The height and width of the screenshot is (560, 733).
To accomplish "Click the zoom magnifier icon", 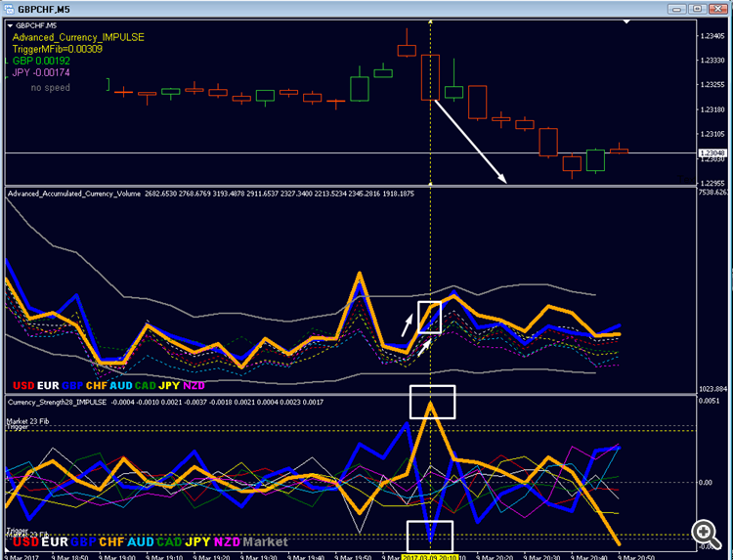I will [706, 533].
